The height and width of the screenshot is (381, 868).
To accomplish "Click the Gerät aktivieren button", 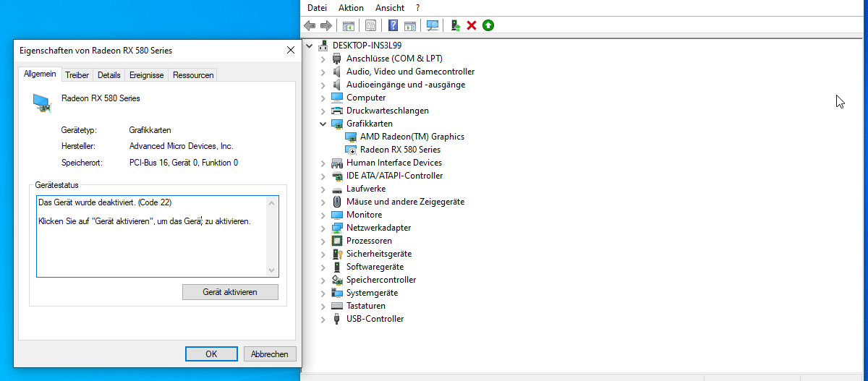I will (230, 292).
